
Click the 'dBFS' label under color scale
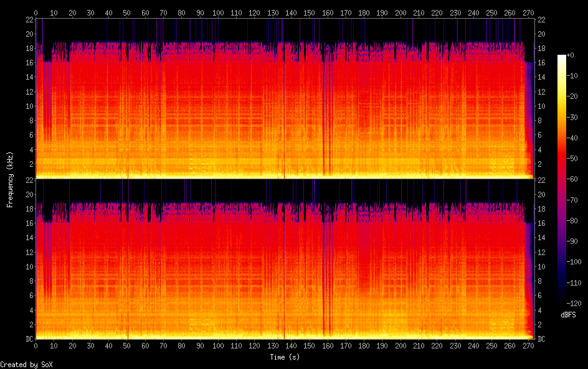[567, 315]
